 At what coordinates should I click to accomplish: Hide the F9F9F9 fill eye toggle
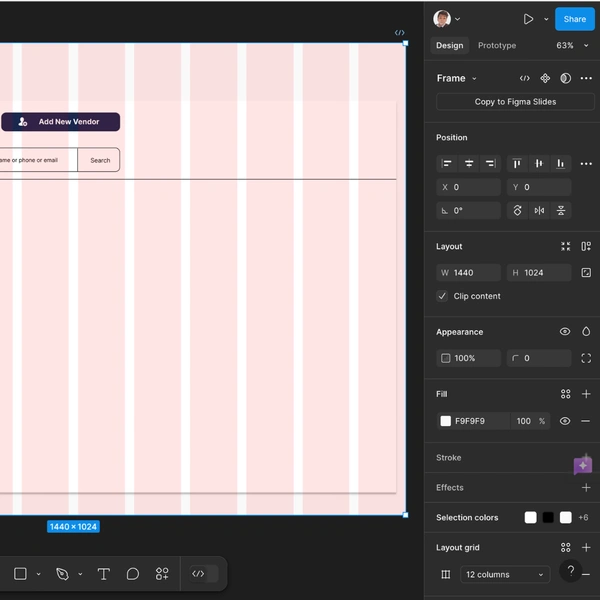click(565, 421)
